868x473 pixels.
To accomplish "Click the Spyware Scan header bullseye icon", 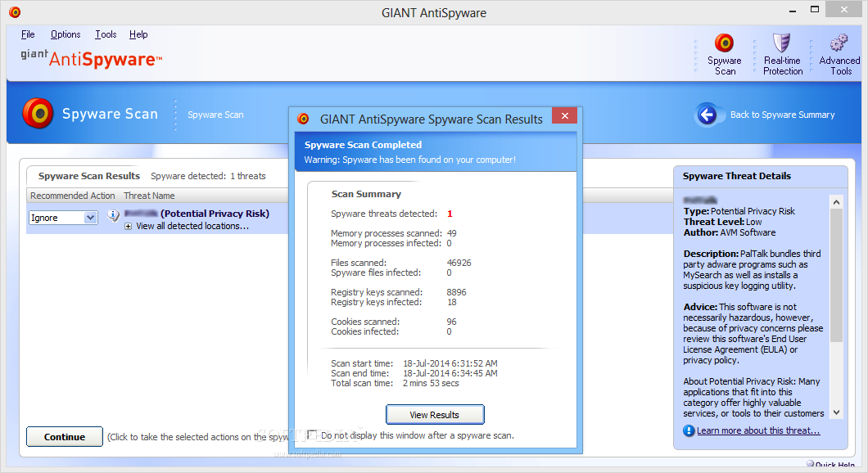I will 38,114.
